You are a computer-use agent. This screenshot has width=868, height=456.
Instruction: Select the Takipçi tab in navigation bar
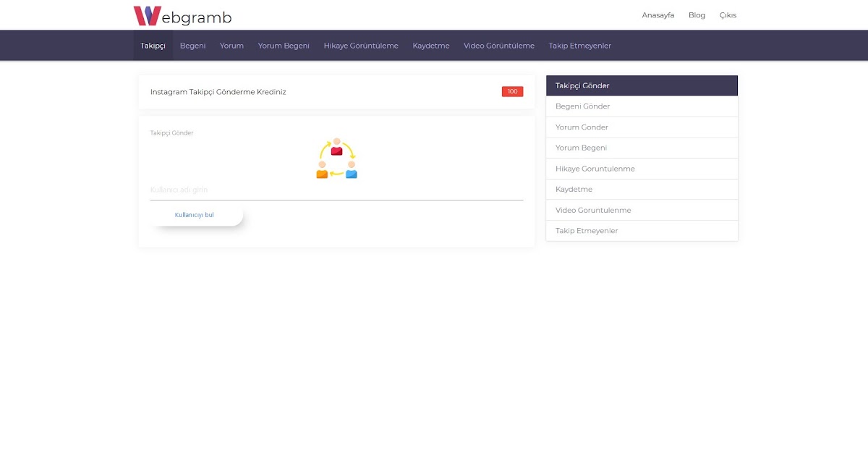(x=153, y=46)
